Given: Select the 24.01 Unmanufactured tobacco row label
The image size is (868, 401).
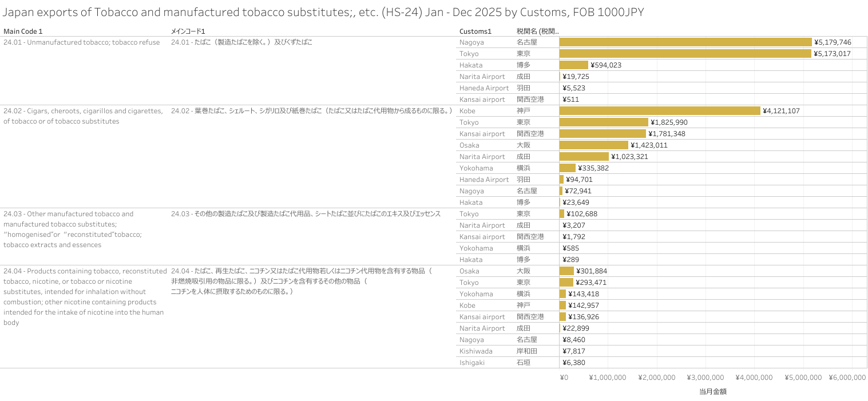Looking at the screenshot, I should [81, 42].
